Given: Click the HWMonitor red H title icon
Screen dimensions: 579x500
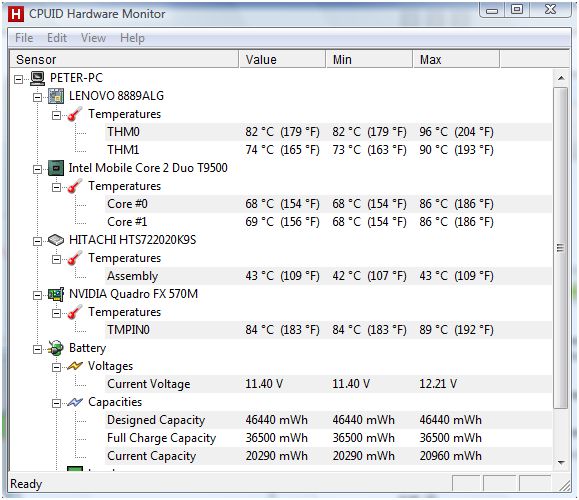Looking at the screenshot, I should 16,14.
